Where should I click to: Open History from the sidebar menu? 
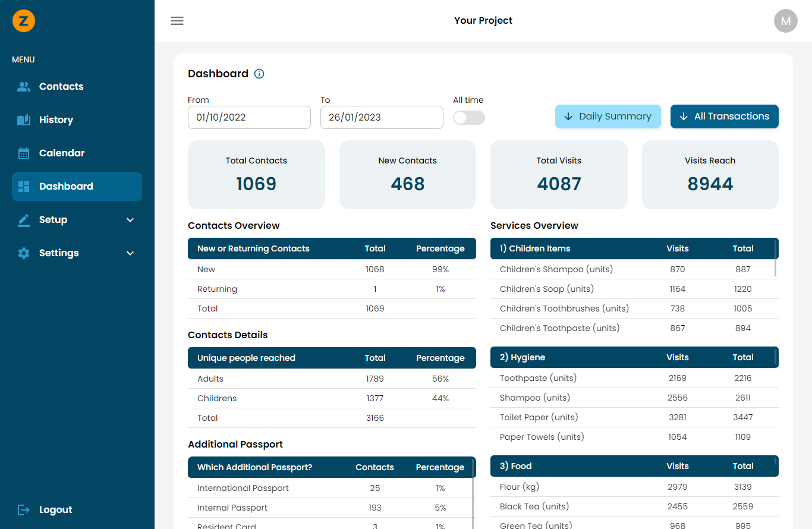coord(56,119)
